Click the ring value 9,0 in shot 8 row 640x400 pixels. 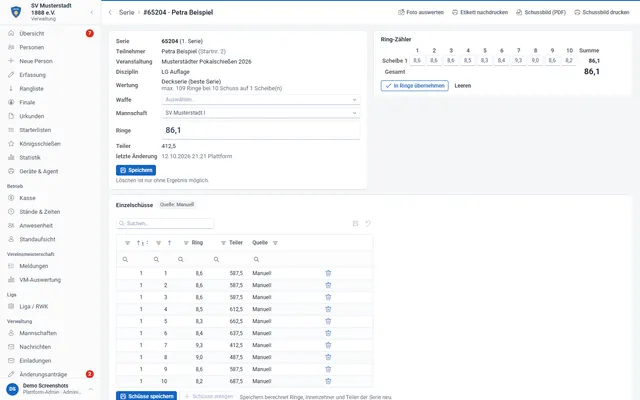[x=199, y=357]
